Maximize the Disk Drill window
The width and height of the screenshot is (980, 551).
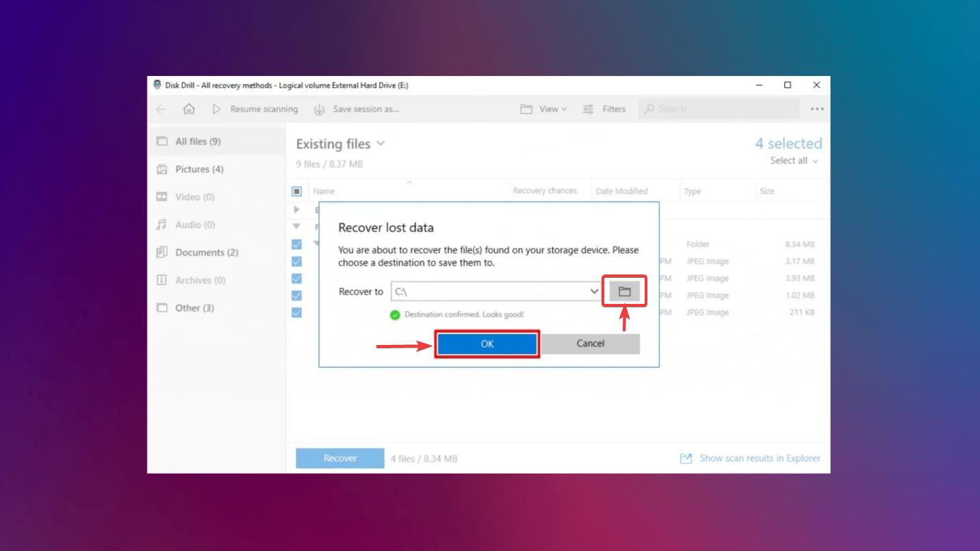click(788, 85)
